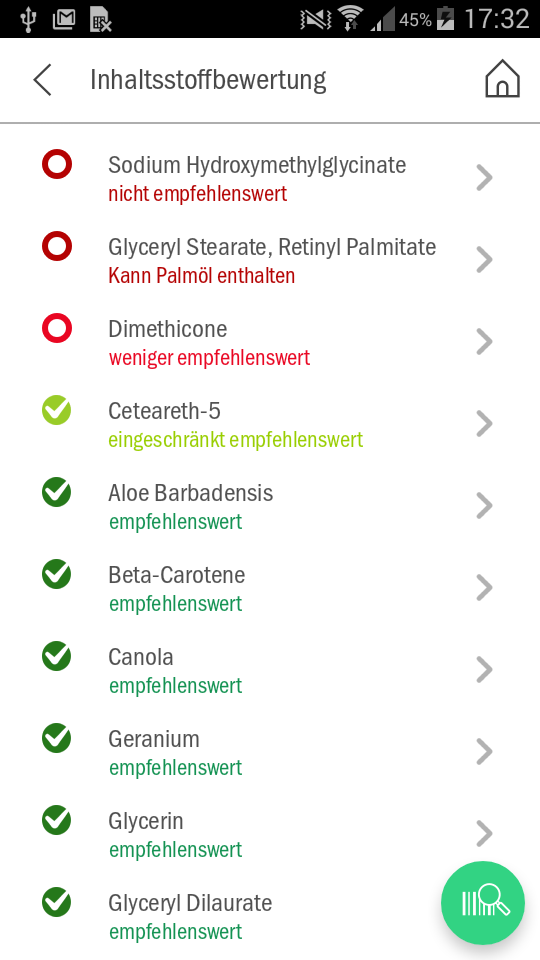This screenshot has height=960, width=540.
Task: Tap red circle icon beside Dimethicone
Action: (x=57, y=329)
